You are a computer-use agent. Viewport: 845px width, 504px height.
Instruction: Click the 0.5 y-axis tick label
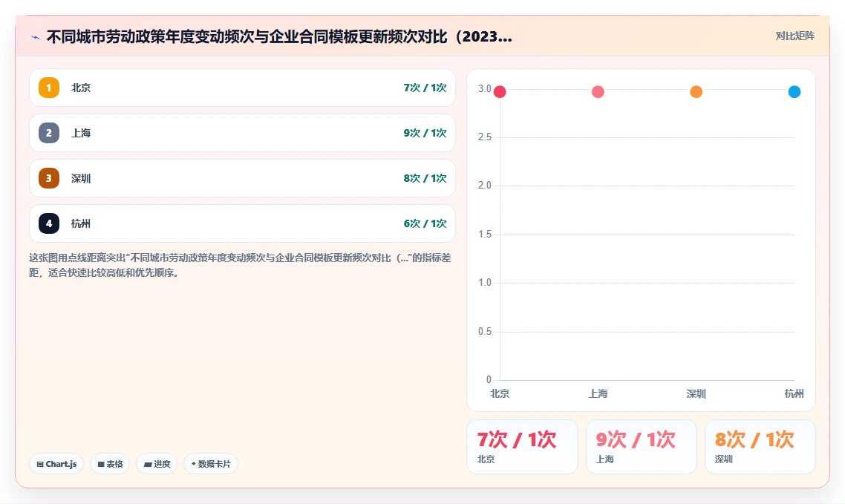[484, 331]
